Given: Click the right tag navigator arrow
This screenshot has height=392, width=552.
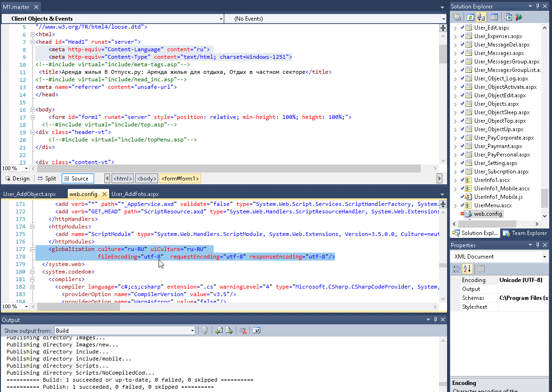Looking at the screenshot, I should (x=440, y=179).
